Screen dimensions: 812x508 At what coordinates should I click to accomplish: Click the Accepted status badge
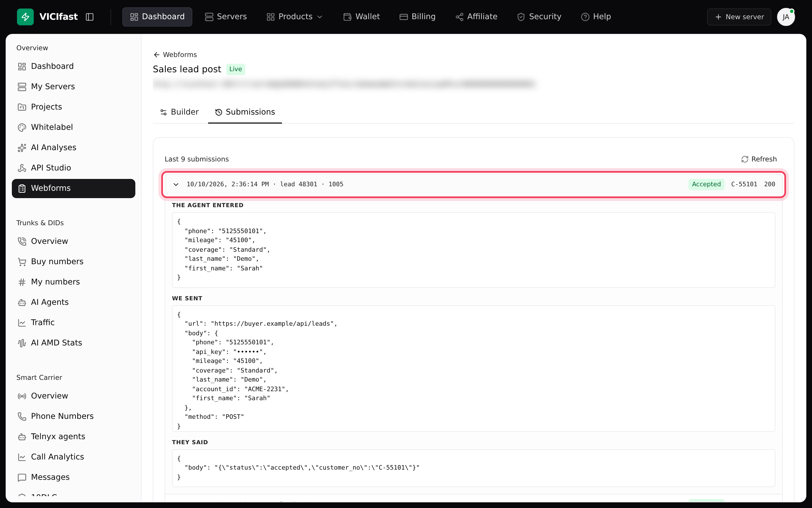(706, 185)
